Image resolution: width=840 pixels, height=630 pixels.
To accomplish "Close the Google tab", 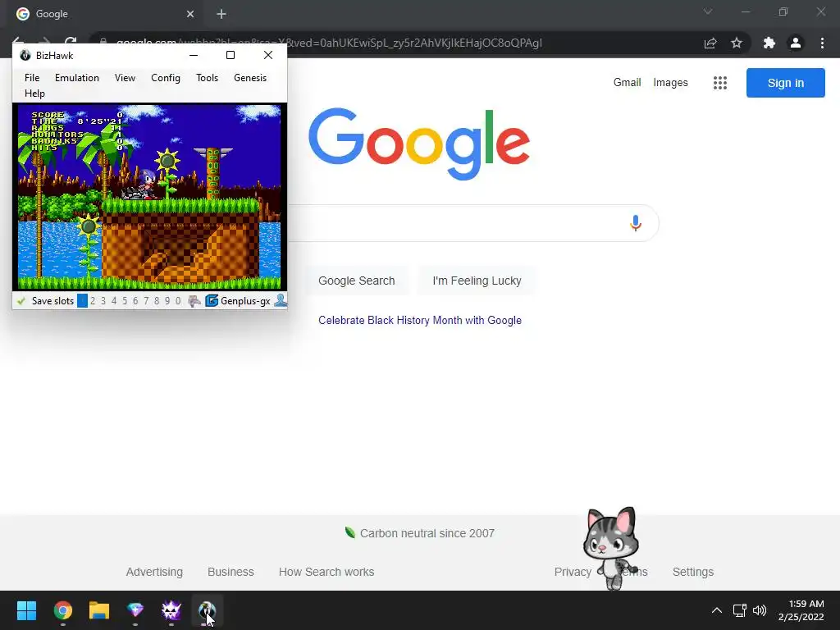I will 190,14.
